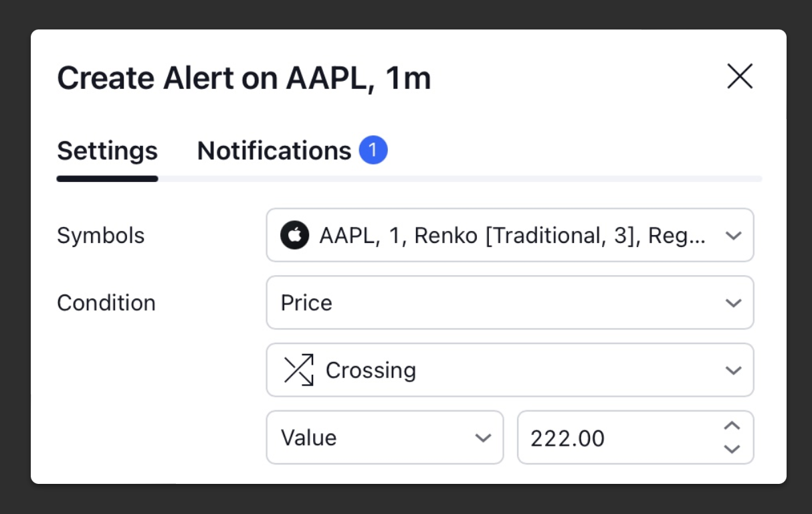The width and height of the screenshot is (812, 514).
Task: Increase the price with the up arrow
Action: 732,426
